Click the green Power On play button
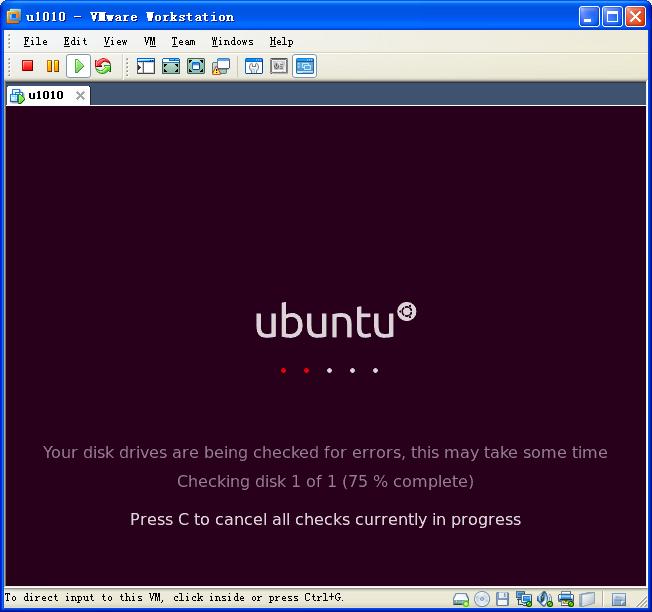This screenshot has height=612, width=652. [x=78, y=66]
